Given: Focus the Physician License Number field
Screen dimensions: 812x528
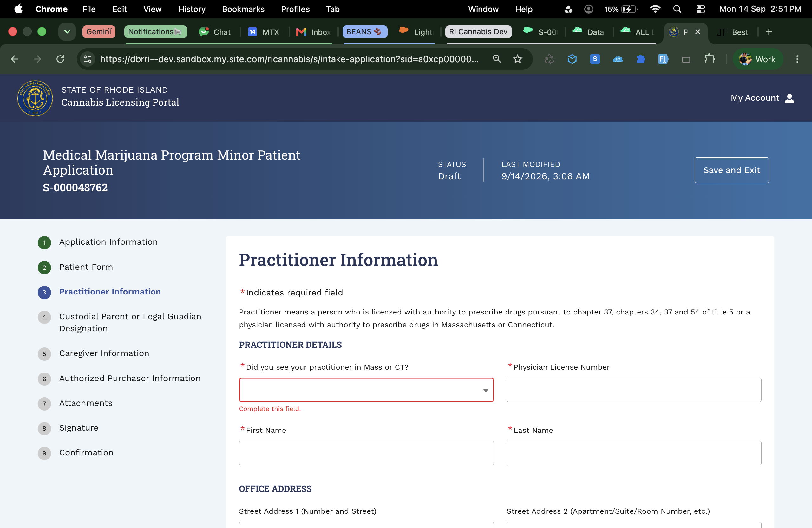Looking at the screenshot, I should pos(633,390).
